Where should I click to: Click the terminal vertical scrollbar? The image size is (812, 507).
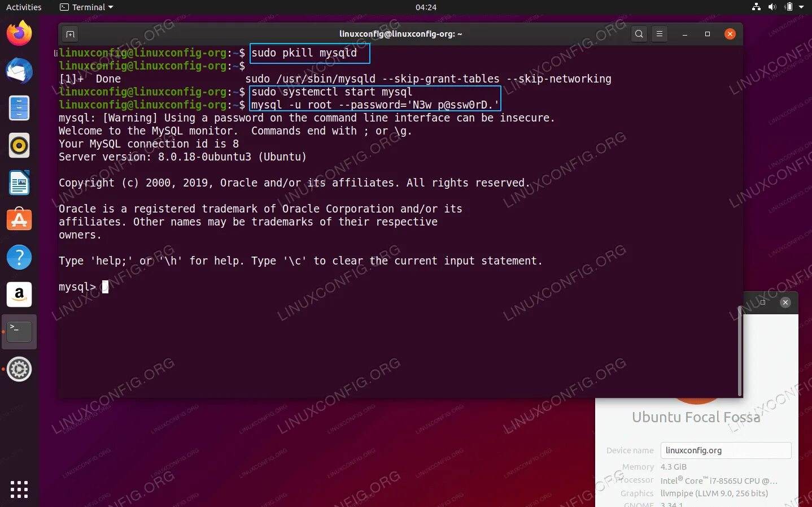point(740,350)
